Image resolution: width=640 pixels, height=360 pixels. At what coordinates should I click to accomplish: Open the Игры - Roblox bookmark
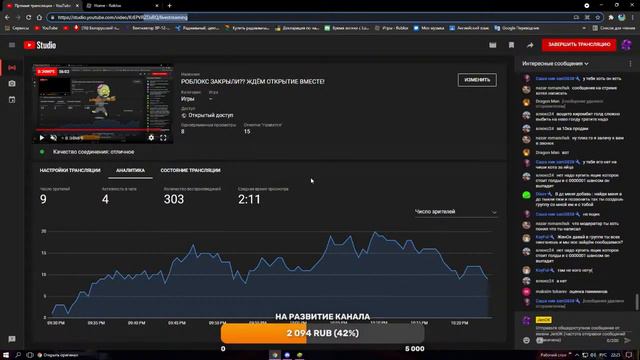click(391, 28)
